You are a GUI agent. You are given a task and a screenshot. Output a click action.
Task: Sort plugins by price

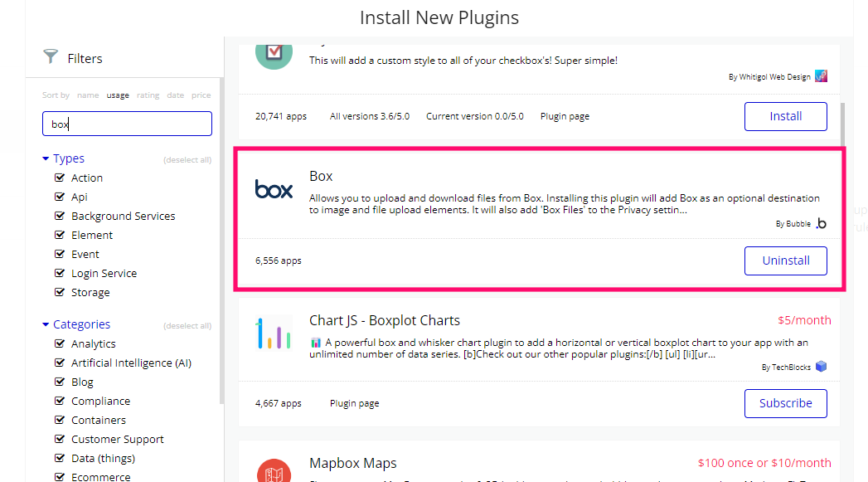tap(201, 95)
